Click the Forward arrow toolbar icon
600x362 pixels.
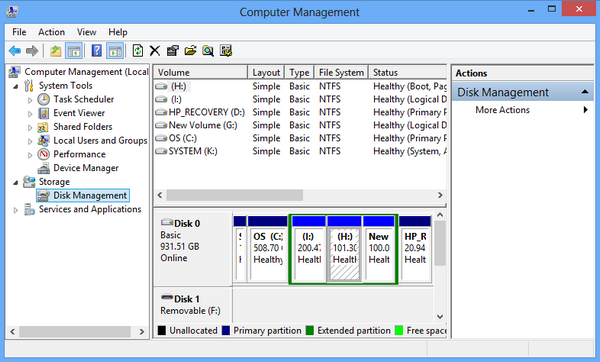(x=32, y=51)
